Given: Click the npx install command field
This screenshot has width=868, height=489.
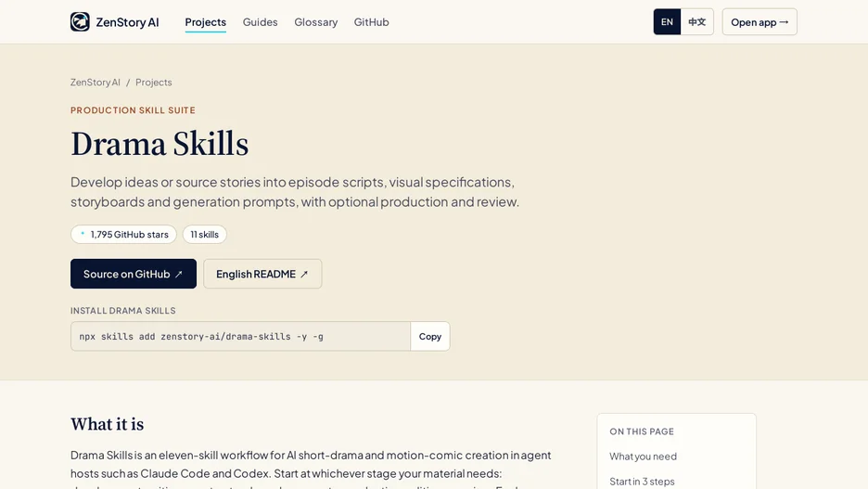Looking at the screenshot, I should coord(241,336).
